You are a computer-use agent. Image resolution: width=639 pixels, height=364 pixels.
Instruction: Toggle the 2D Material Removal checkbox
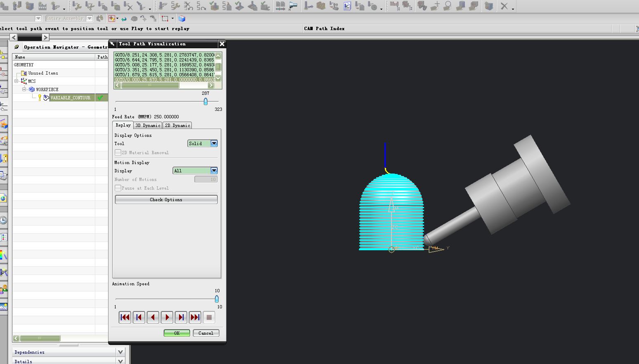(x=118, y=153)
